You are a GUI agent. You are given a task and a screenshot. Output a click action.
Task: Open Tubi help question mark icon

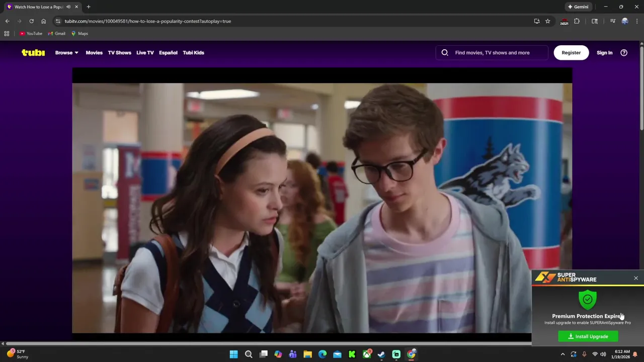(x=624, y=52)
